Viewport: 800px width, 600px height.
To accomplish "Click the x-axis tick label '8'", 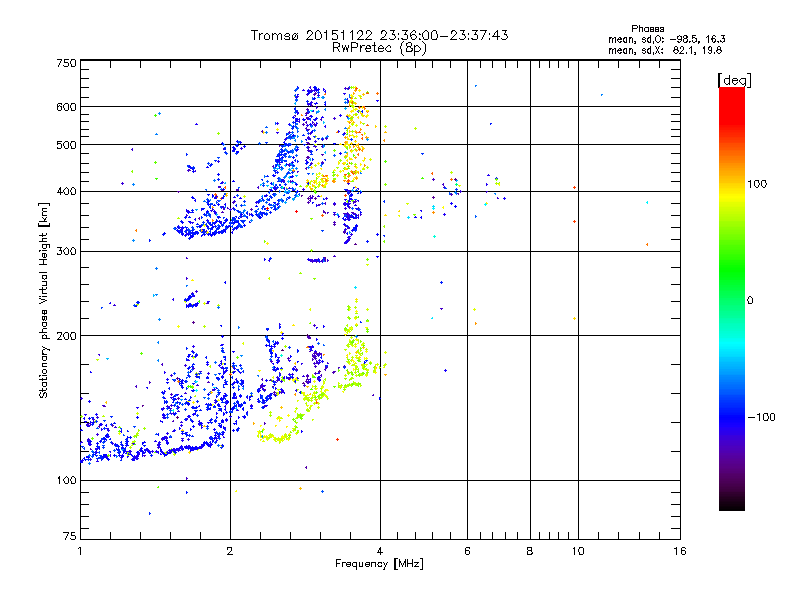I will pyautogui.click(x=530, y=551).
